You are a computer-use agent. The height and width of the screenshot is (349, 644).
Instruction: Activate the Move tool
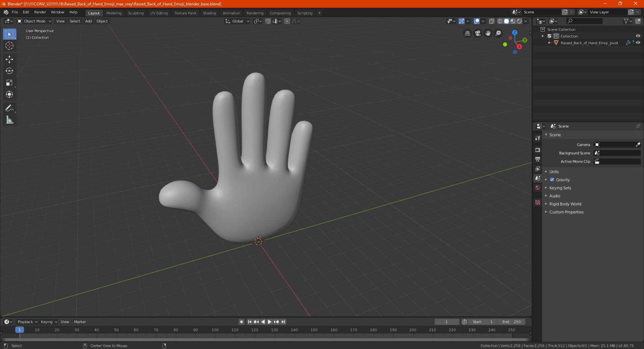pos(9,59)
